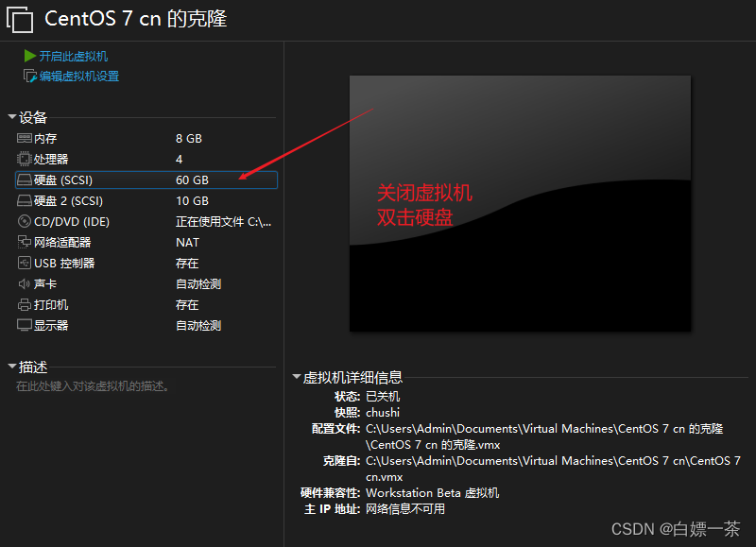Collapse the 描述 section
Screen dimensions: 756x547
click(x=12, y=367)
